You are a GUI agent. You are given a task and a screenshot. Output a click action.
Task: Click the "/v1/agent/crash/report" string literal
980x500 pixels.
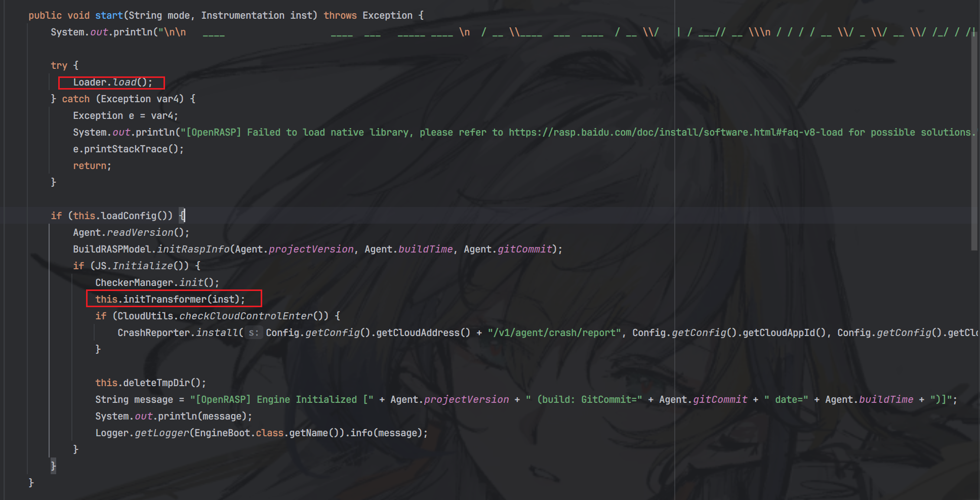(554, 332)
